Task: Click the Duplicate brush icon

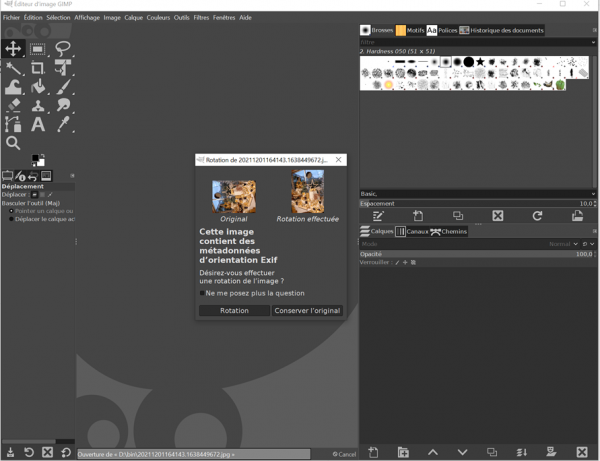Action: 458,216
